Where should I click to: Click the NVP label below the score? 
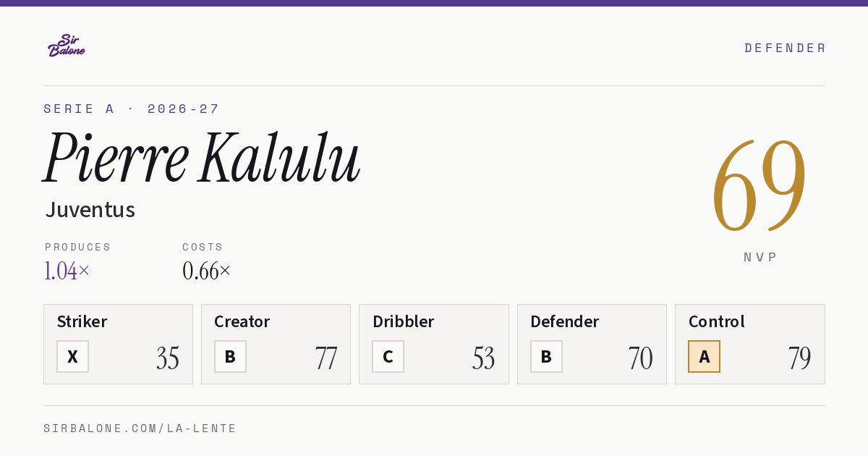pyautogui.click(x=760, y=257)
